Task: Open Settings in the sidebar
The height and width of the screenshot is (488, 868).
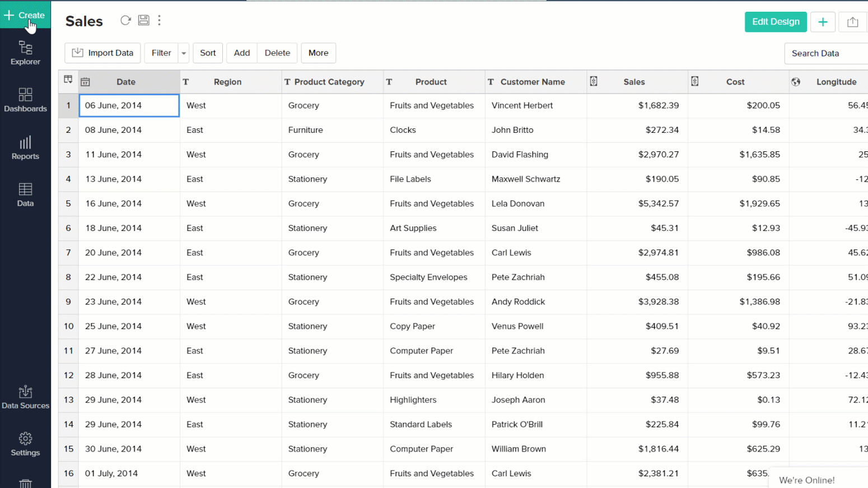Action: (x=25, y=444)
